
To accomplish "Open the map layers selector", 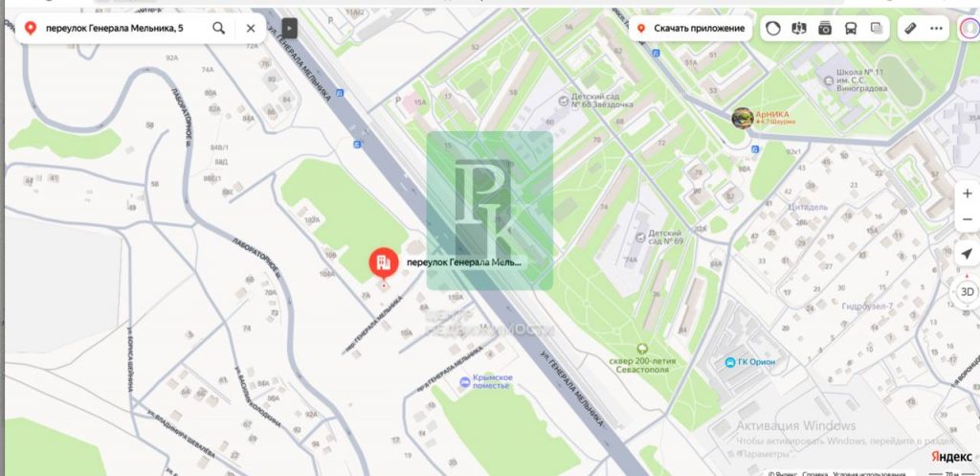I will (877, 28).
